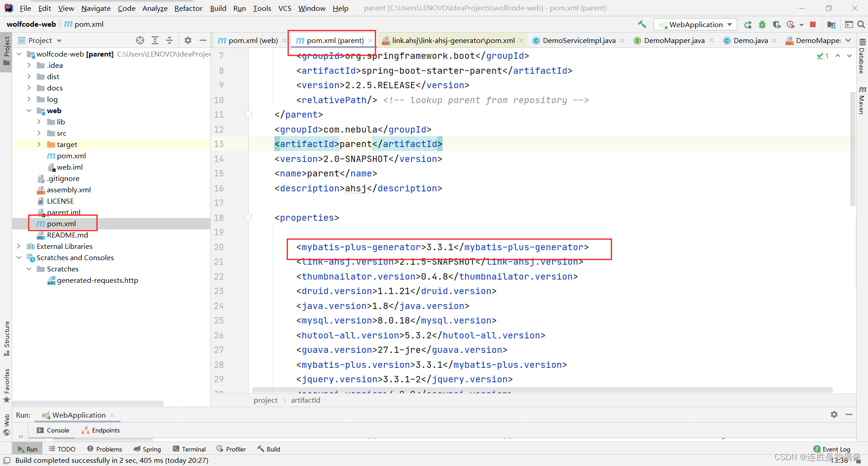Open Project panel settings gear icon
Viewport: 868px width, 466px height.
(188, 40)
